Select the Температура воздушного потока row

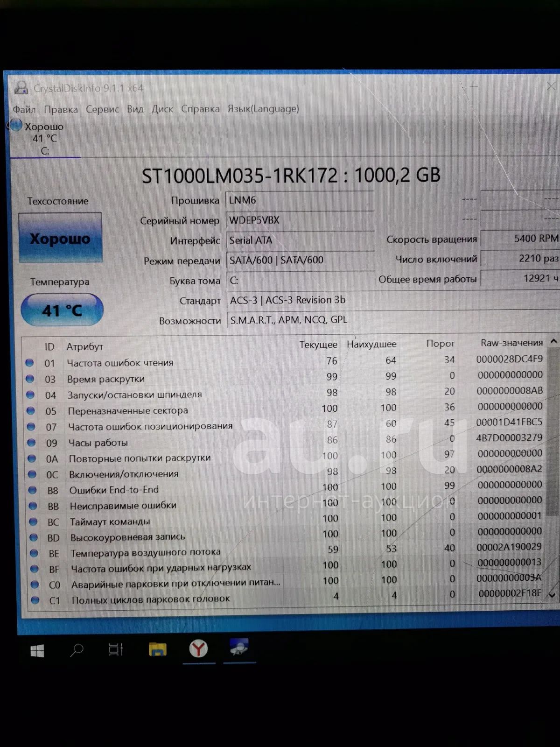[286, 551]
